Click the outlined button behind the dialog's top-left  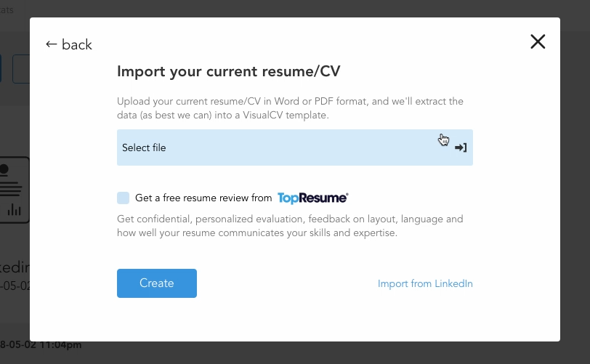(21, 69)
